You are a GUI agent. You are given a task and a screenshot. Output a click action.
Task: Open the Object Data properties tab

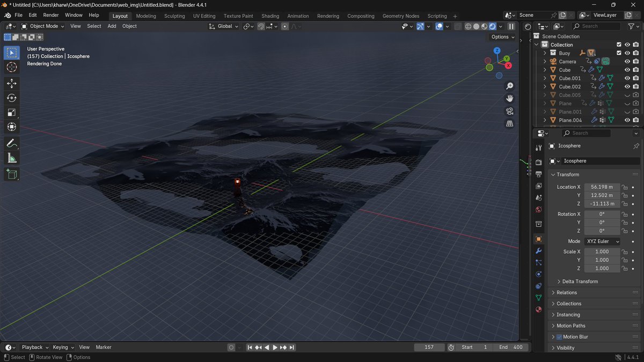click(x=539, y=298)
